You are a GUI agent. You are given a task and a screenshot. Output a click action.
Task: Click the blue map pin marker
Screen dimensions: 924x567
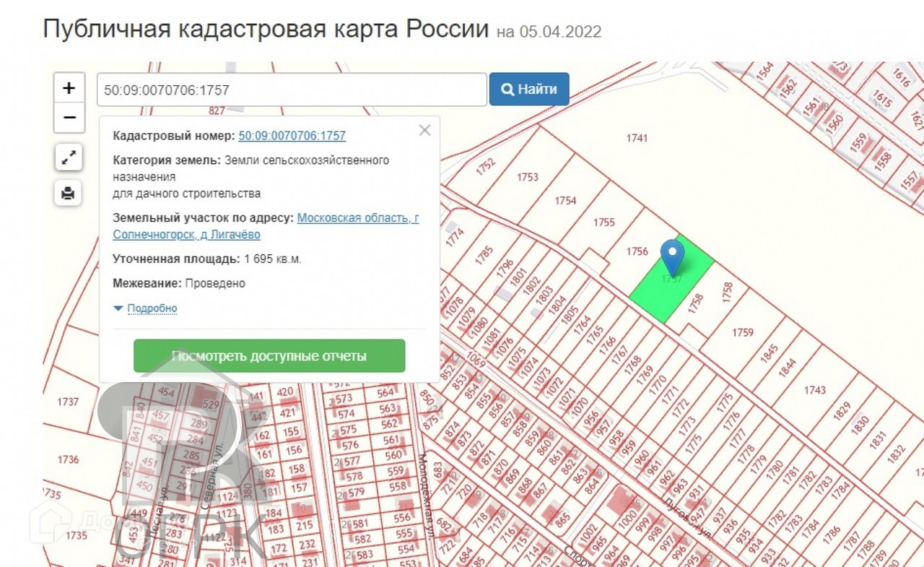[673, 257]
